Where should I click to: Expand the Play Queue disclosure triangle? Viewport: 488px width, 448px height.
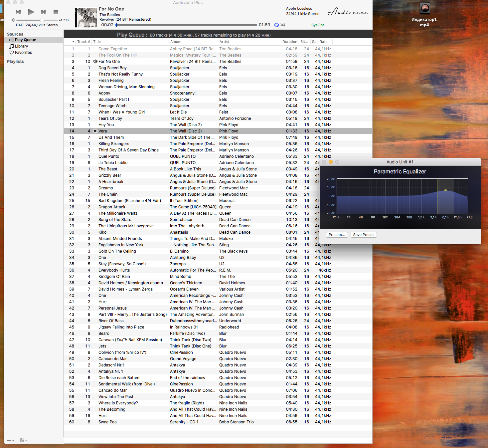10,40
